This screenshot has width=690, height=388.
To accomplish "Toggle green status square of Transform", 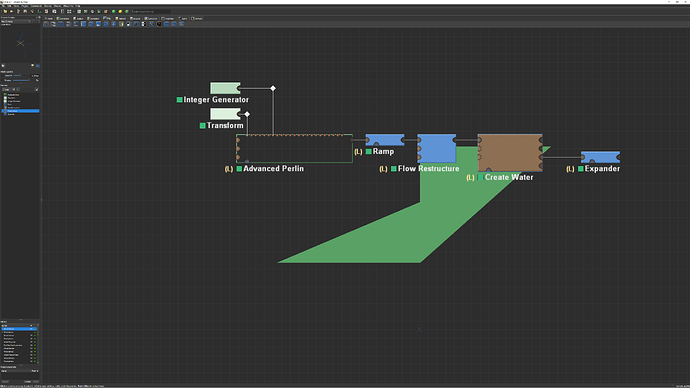I will click(203, 126).
